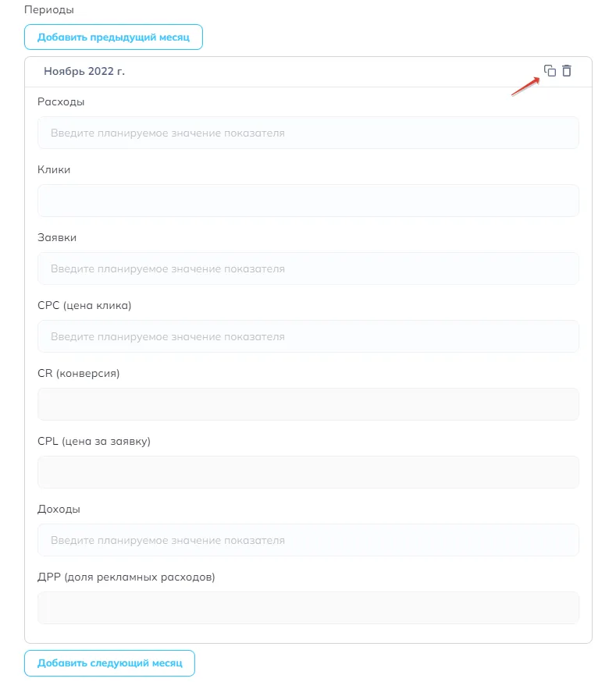Focus the Расходы input field
The image size is (616, 682).
tap(308, 133)
